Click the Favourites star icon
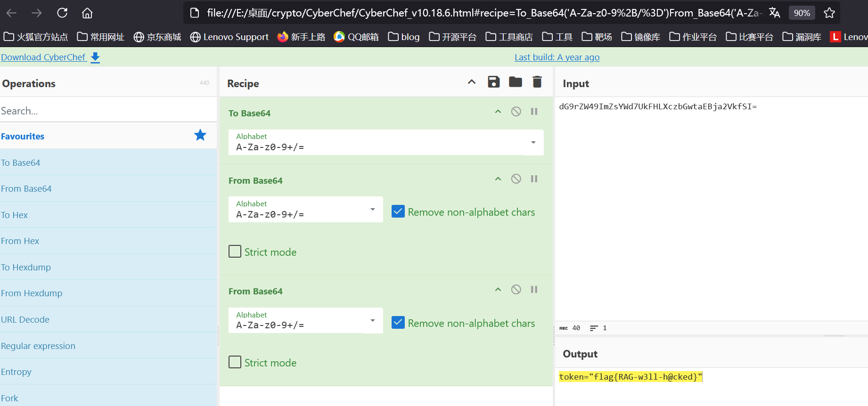The image size is (868, 406). (200, 136)
